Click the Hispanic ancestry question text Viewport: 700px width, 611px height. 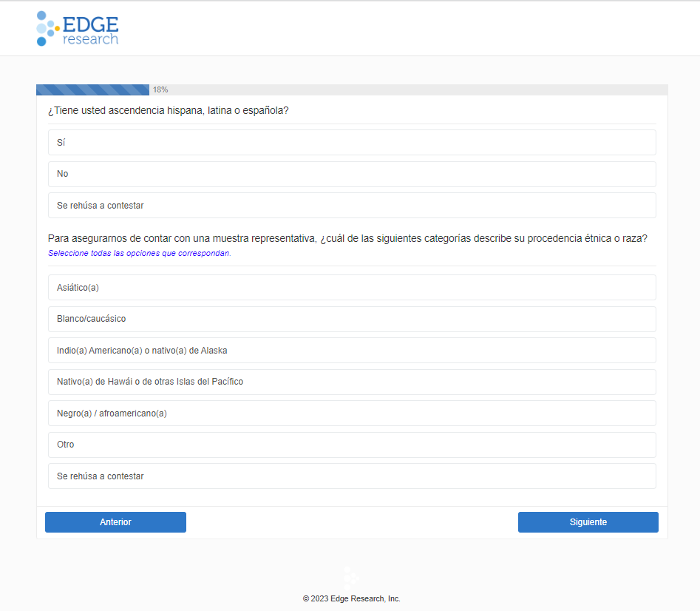point(169,110)
